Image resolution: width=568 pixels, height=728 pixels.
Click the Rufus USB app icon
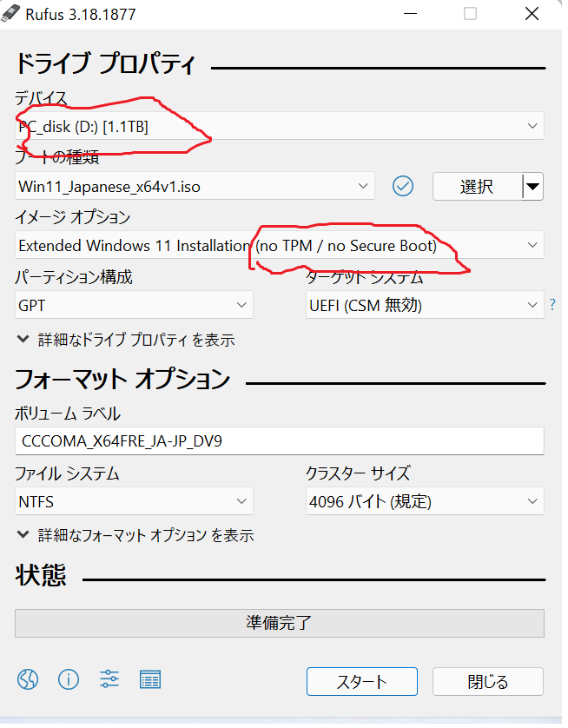(x=10, y=13)
